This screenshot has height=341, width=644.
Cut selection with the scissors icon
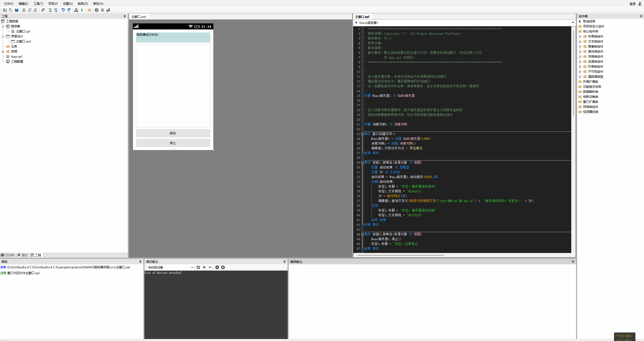(x=24, y=10)
